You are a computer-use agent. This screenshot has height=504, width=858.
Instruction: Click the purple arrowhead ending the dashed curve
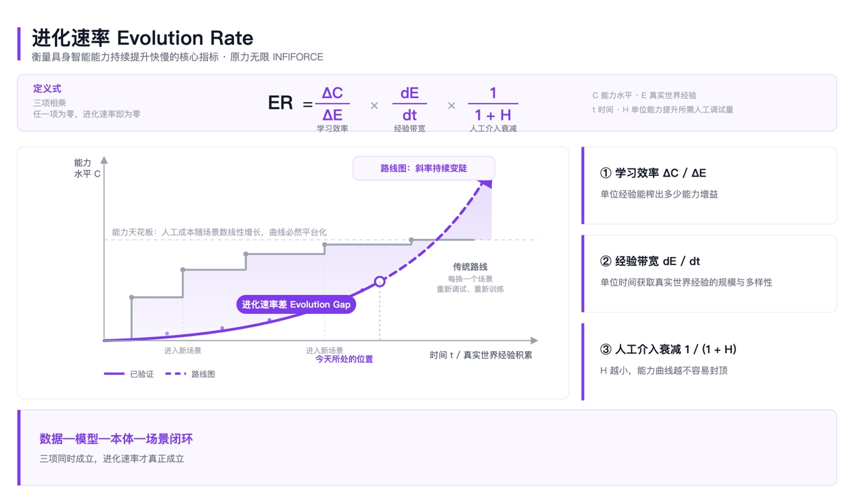click(485, 184)
